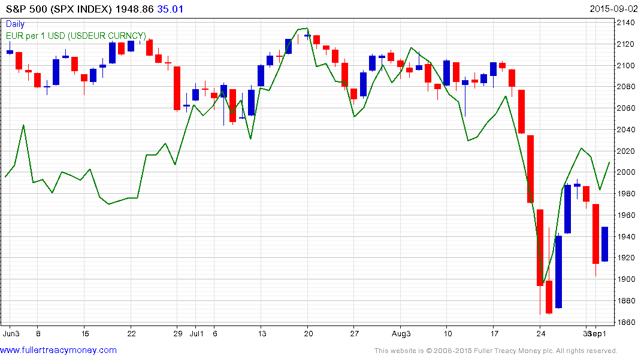Image resolution: width=644 pixels, height=359 pixels.
Task: Click the date label 17 on the axis
Action: click(x=494, y=333)
